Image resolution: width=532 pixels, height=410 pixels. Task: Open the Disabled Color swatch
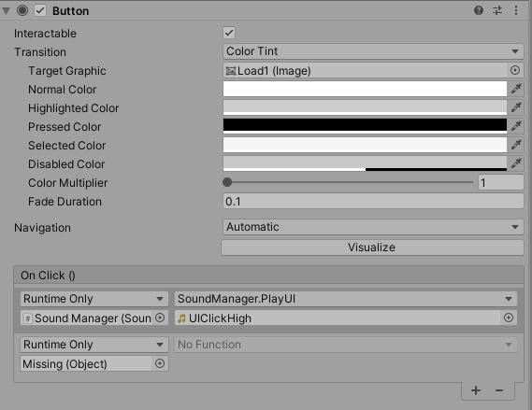365,163
